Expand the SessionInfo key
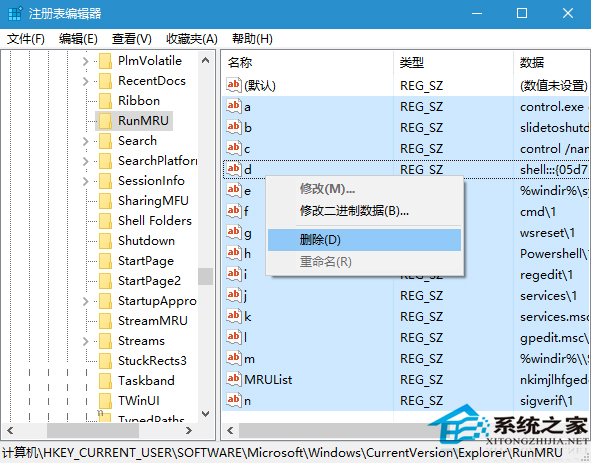This screenshot has width=591, height=463. click(x=86, y=181)
